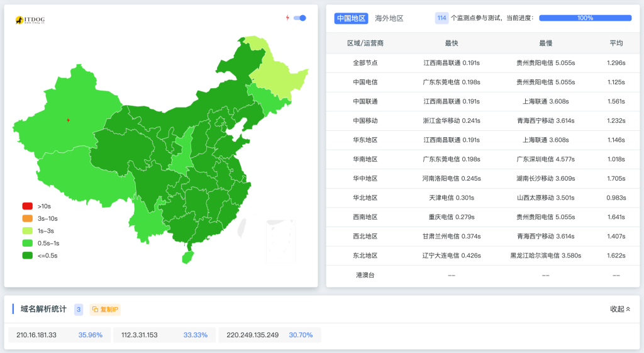Collapse the section with 收起
This screenshot has height=353, width=644.
620,309
